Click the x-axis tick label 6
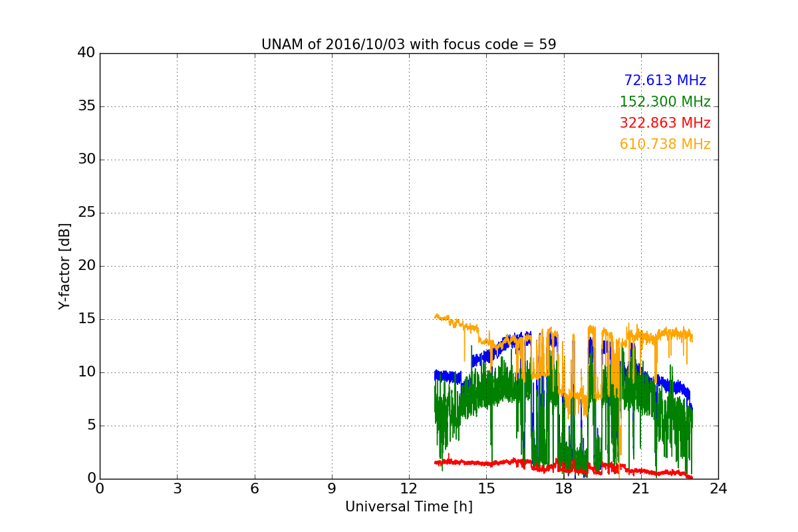 [254, 488]
